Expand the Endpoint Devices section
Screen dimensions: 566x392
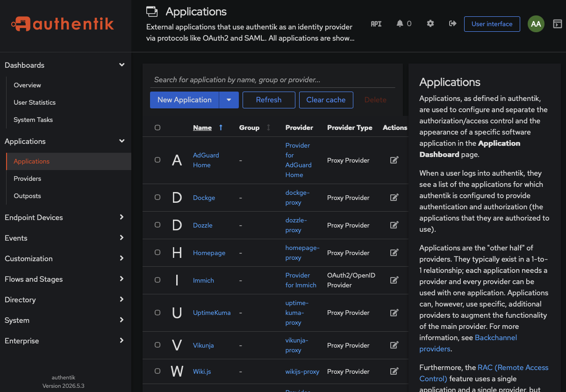click(x=65, y=217)
